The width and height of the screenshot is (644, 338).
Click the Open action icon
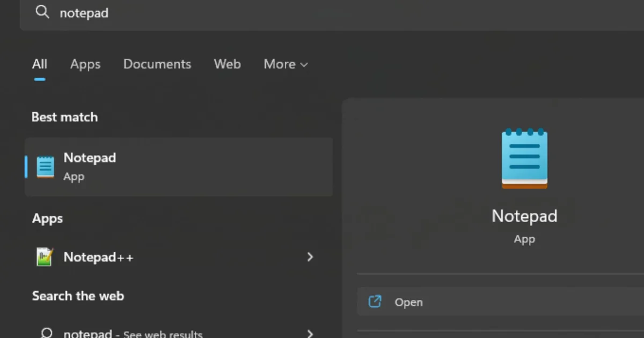point(376,302)
